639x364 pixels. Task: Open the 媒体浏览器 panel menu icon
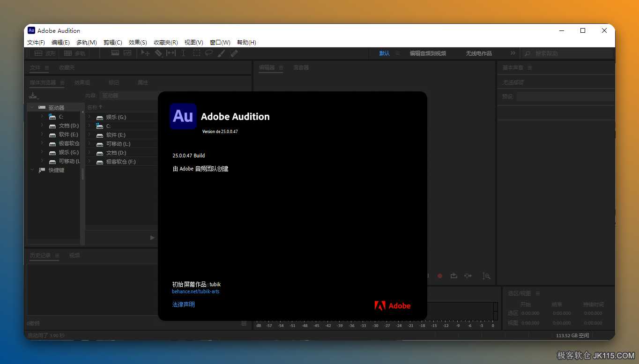coord(62,82)
